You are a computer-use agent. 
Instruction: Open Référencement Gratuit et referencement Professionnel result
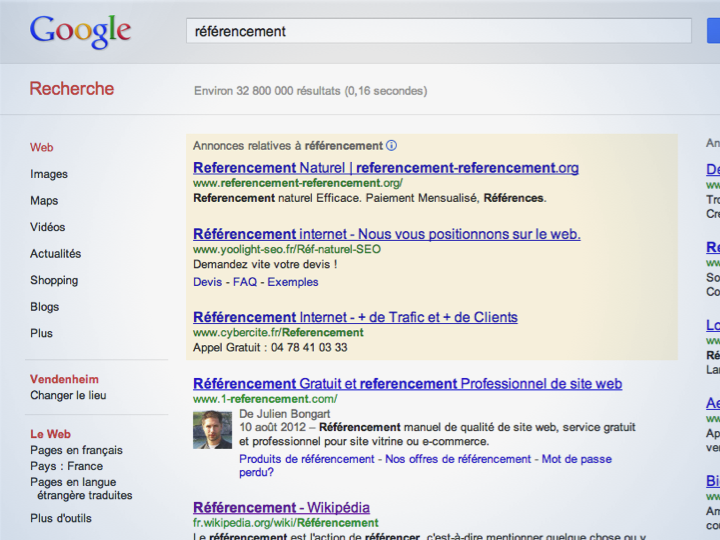[x=408, y=383]
